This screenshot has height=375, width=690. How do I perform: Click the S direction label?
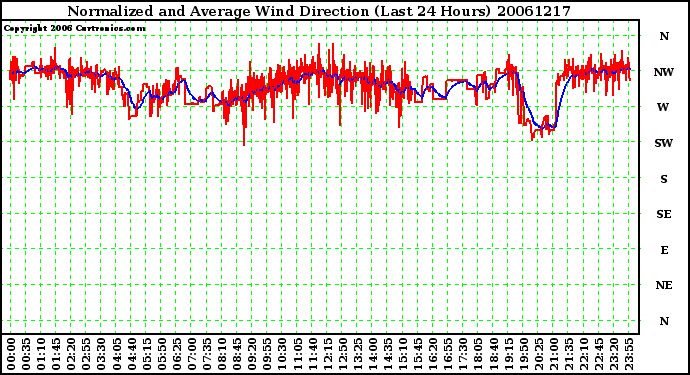tap(664, 179)
